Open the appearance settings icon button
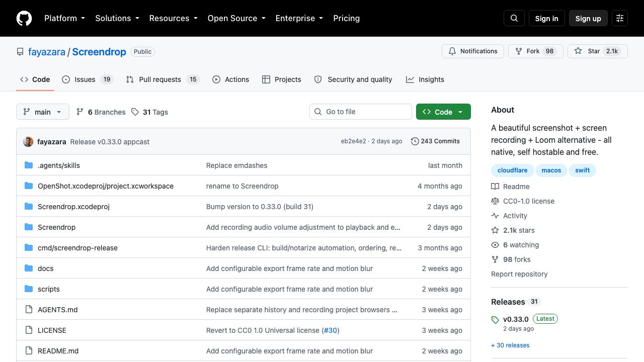Screen dimensions: 644x362 [620, 18]
